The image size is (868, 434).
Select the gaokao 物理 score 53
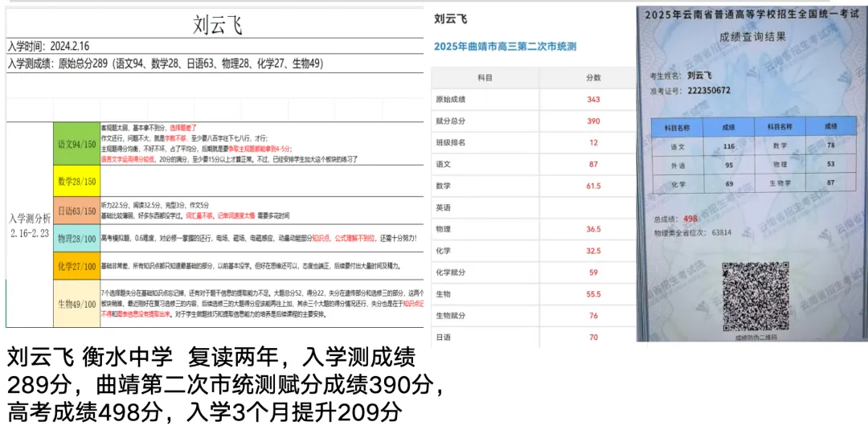point(830,162)
